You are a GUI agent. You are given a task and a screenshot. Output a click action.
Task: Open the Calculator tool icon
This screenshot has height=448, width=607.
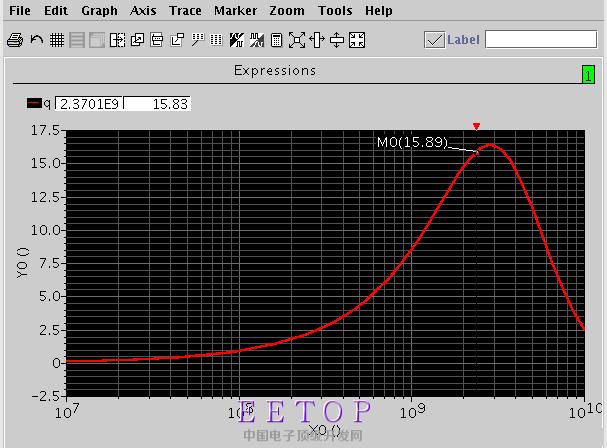coord(276,40)
